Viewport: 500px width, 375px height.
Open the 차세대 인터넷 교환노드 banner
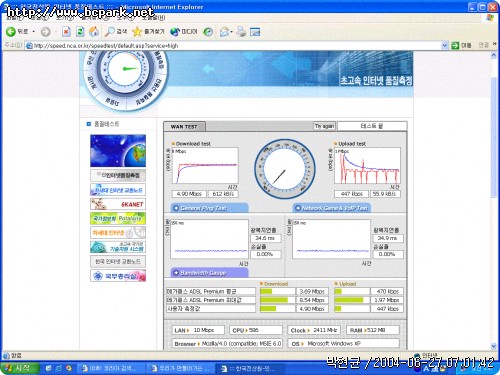[x=118, y=190]
